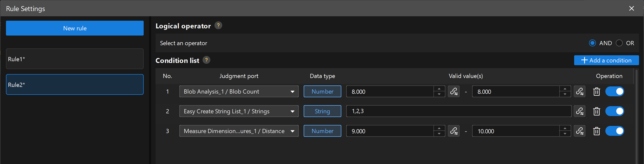Select Rule1* in the rule list
Image resolution: width=644 pixels, height=164 pixels.
click(75, 59)
